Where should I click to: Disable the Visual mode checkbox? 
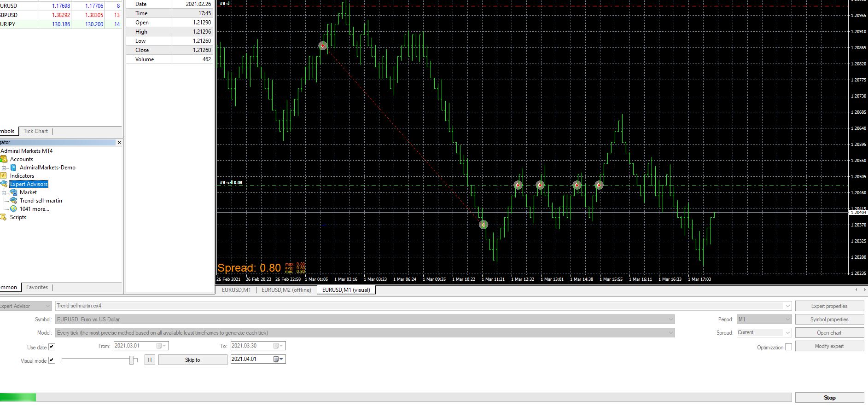[x=52, y=360]
